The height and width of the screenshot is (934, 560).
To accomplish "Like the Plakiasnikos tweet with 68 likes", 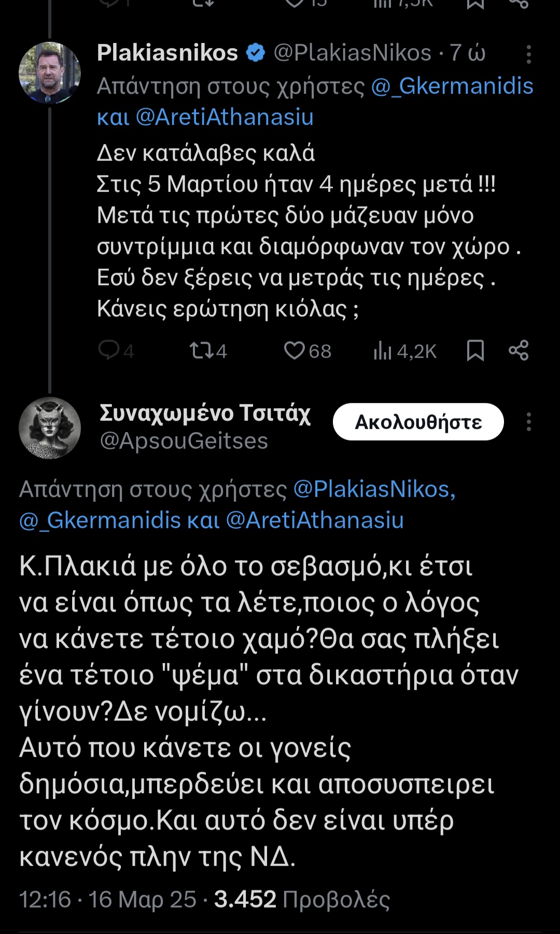I will (294, 351).
